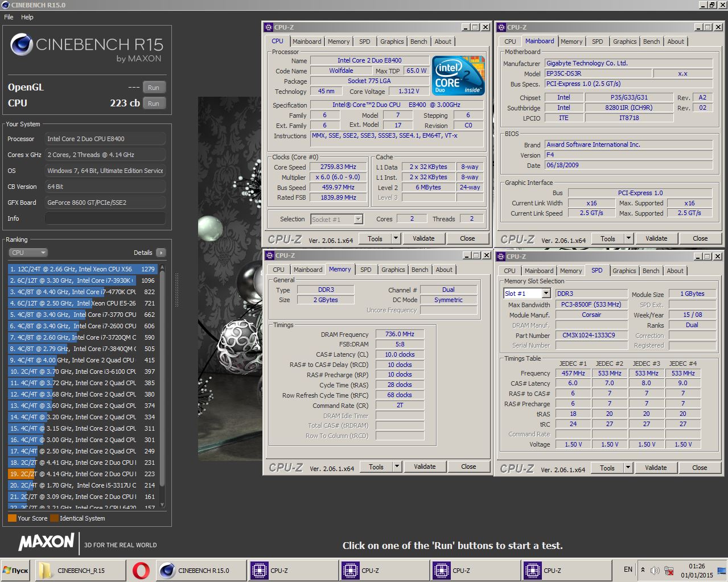Open Tools dropdown arrow in SPD window
Screen dimensions: 728x582
coord(628,468)
